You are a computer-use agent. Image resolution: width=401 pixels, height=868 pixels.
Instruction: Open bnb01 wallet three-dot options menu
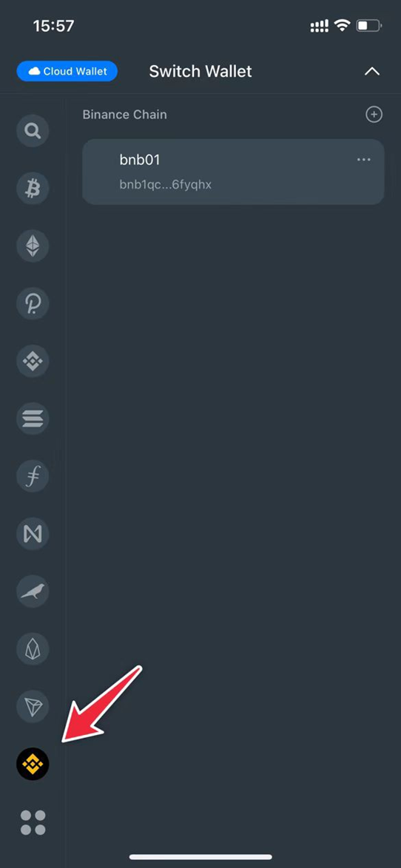tap(364, 160)
